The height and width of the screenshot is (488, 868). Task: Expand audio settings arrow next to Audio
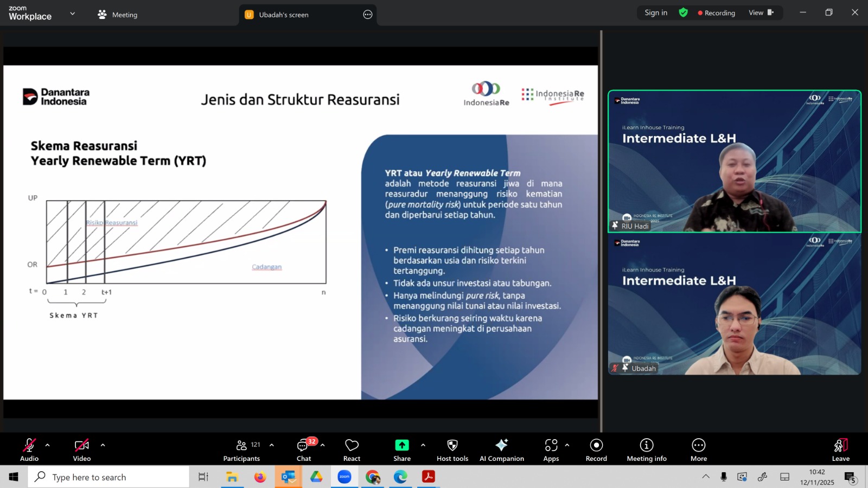pyautogui.click(x=48, y=445)
